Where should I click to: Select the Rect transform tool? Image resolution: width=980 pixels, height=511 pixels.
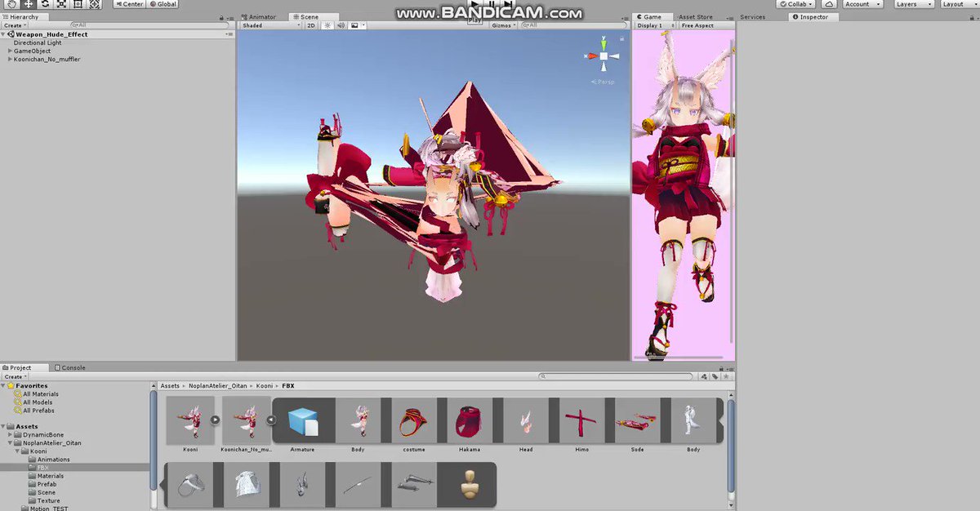tap(78, 4)
